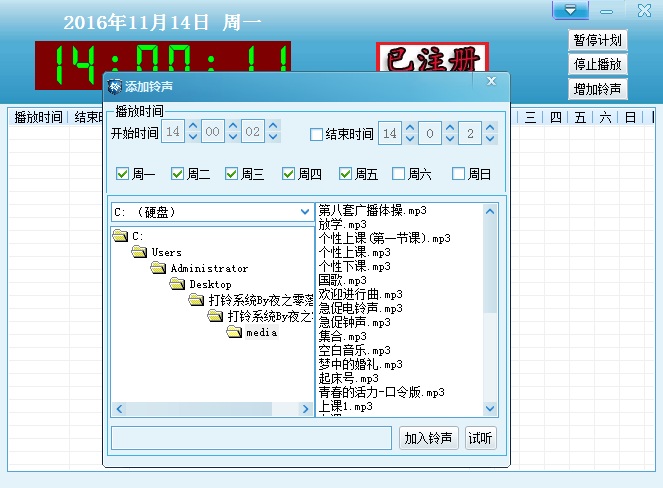Open the blue drop-down arrow menu at top right
The width and height of the screenshot is (663, 488).
point(569,11)
